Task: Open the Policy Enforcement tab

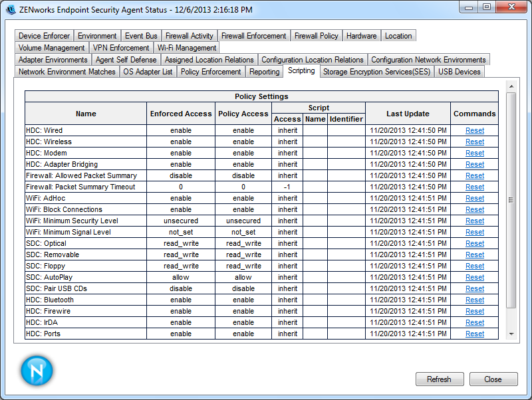Action: pos(211,72)
